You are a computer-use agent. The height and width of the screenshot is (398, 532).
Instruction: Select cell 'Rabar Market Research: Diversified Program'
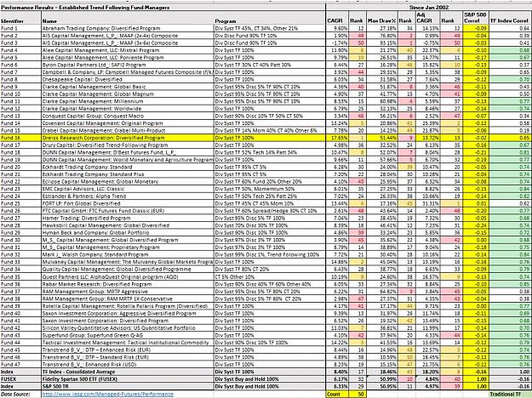click(128, 284)
